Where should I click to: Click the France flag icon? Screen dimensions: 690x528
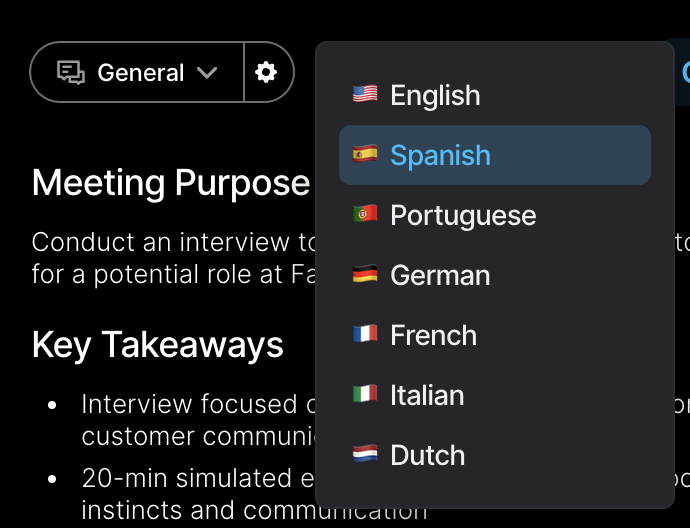(365, 334)
